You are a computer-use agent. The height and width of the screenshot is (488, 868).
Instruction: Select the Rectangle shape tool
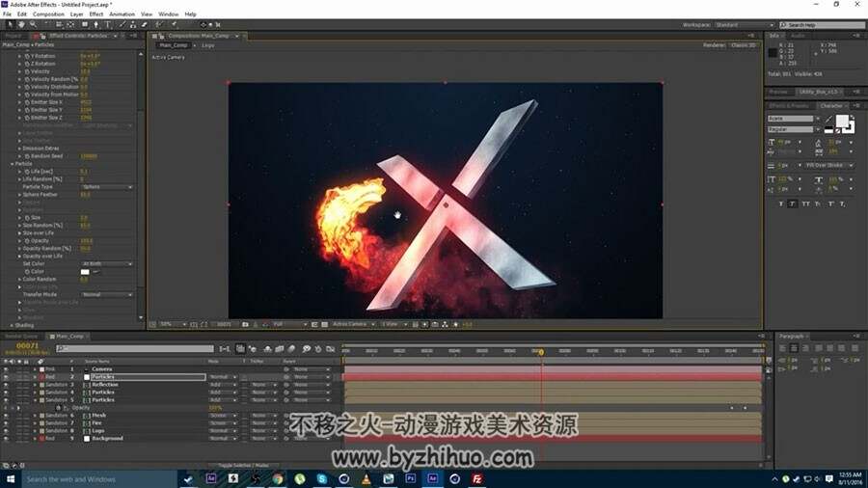click(x=85, y=25)
